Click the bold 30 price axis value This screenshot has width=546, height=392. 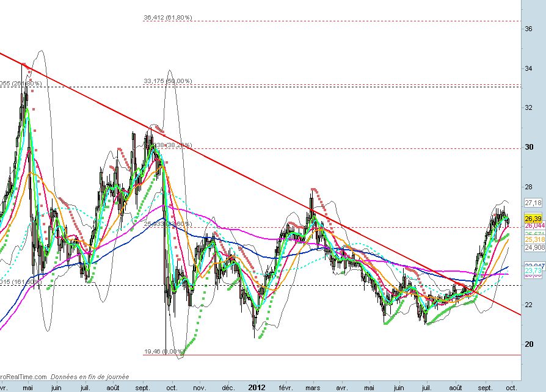(x=529, y=147)
